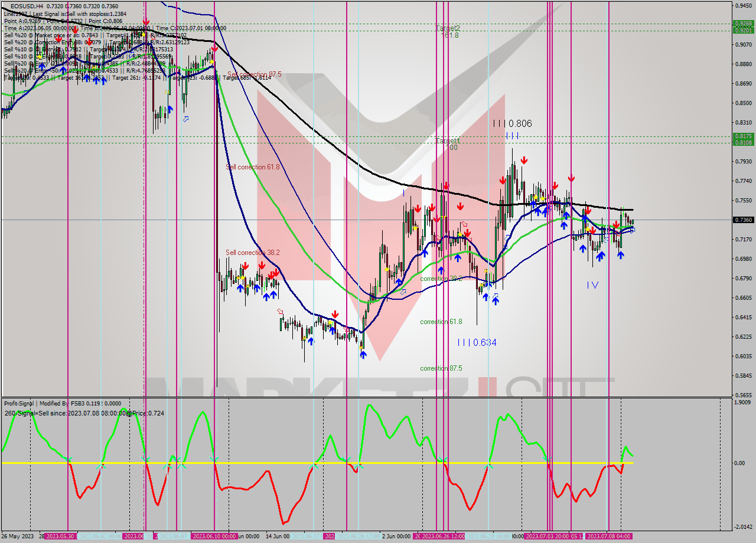The width and height of the screenshot is (756, 543).
Task: Click wave label 'I I I 0.634'
Action: coord(477,342)
